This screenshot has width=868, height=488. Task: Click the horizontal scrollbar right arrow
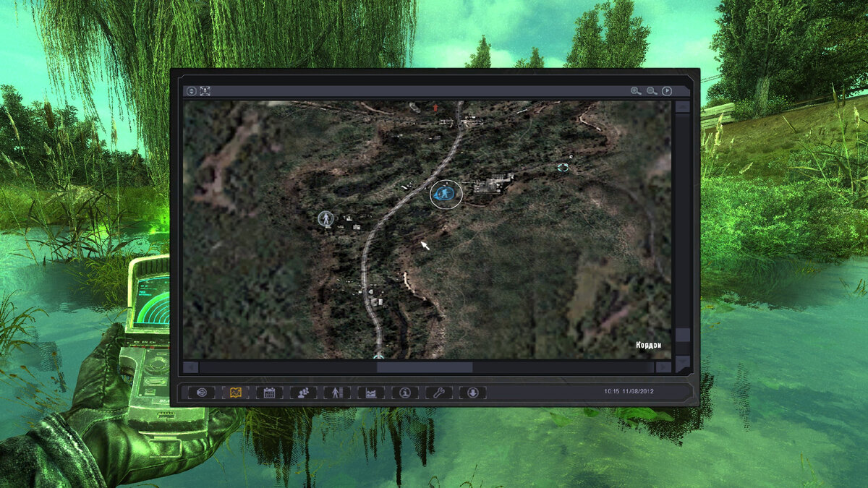(x=663, y=367)
